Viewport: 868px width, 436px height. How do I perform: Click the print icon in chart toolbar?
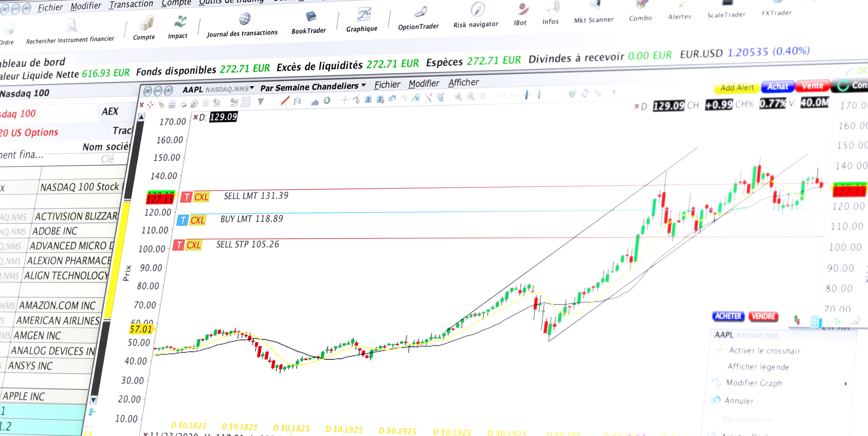(183, 104)
